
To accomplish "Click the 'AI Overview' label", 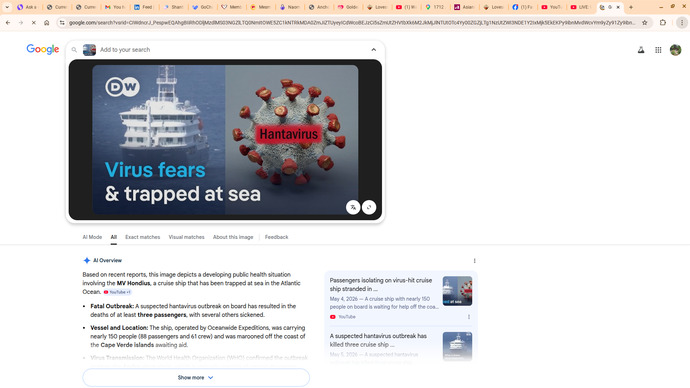I will pos(107,260).
